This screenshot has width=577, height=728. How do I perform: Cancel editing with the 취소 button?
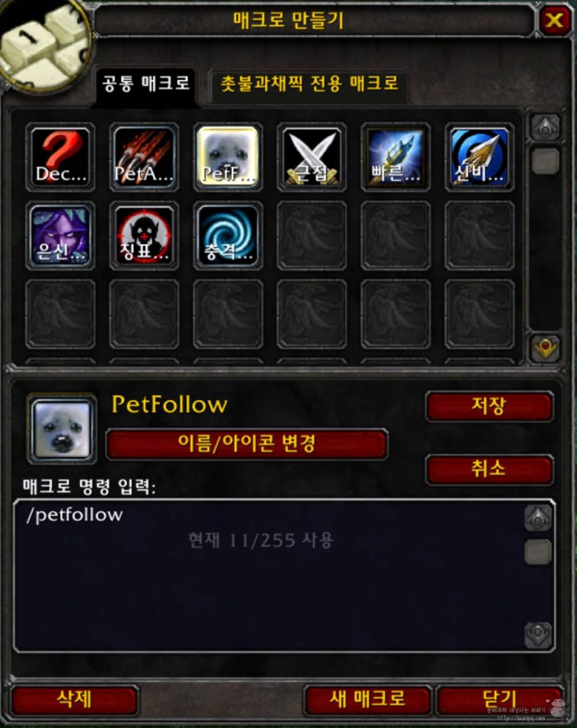pos(489,469)
